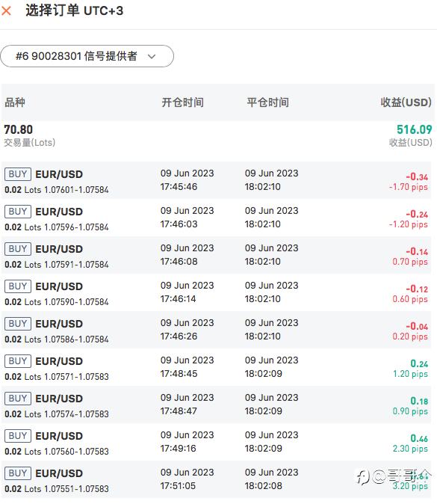Sort by the 收益(USD) column header
This screenshot has height=504, width=437.
(x=406, y=102)
